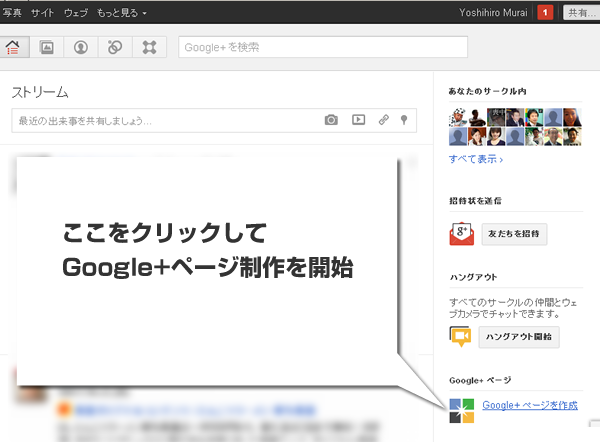Open first thumbnail in bottom circle row
600x442 pixels.
point(458,136)
